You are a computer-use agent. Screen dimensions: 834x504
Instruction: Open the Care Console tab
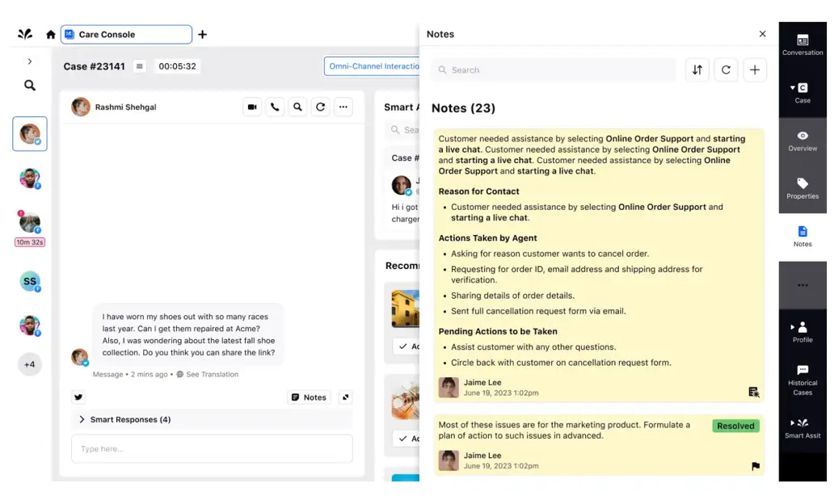126,35
